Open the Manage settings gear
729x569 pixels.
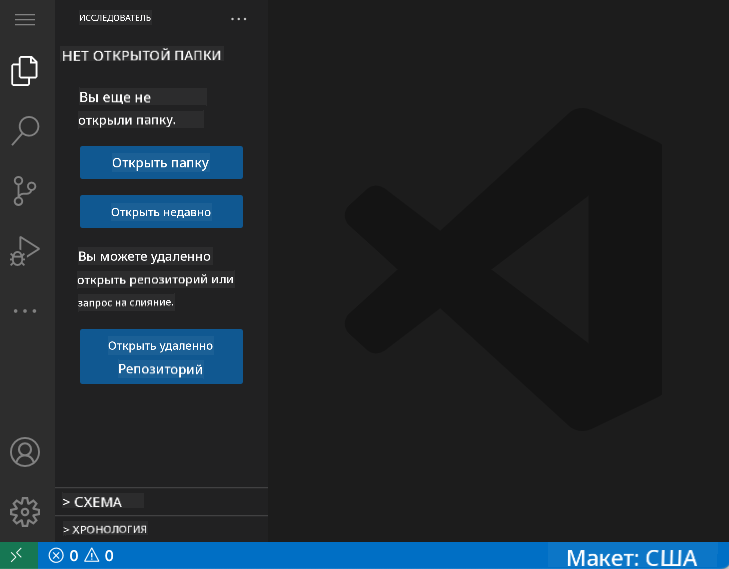25,510
